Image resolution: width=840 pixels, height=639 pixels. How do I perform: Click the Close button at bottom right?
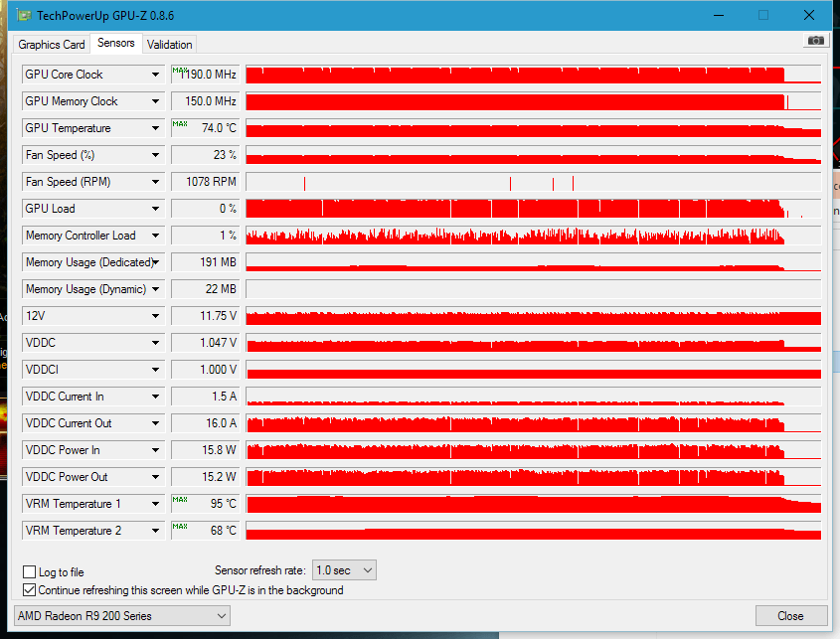790,616
